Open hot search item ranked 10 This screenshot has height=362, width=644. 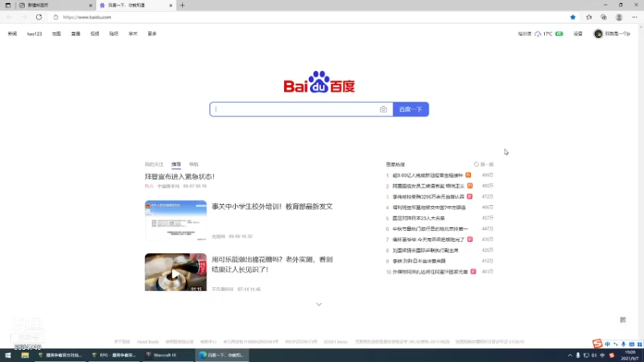tap(430, 272)
